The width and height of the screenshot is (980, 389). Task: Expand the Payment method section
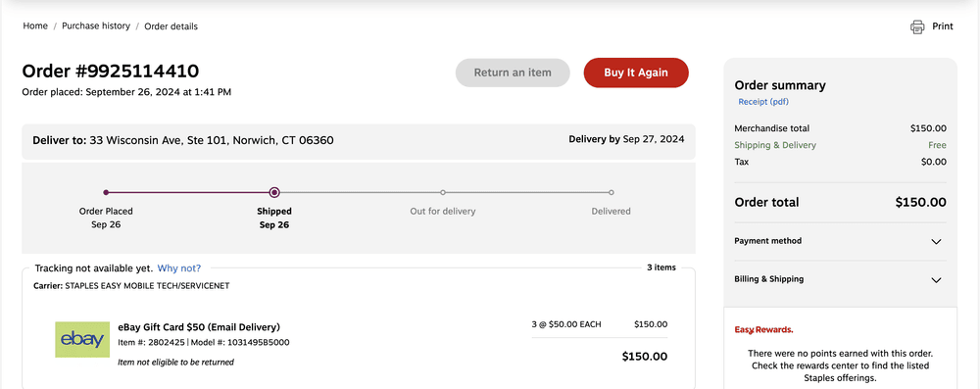[x=840, y=241]
